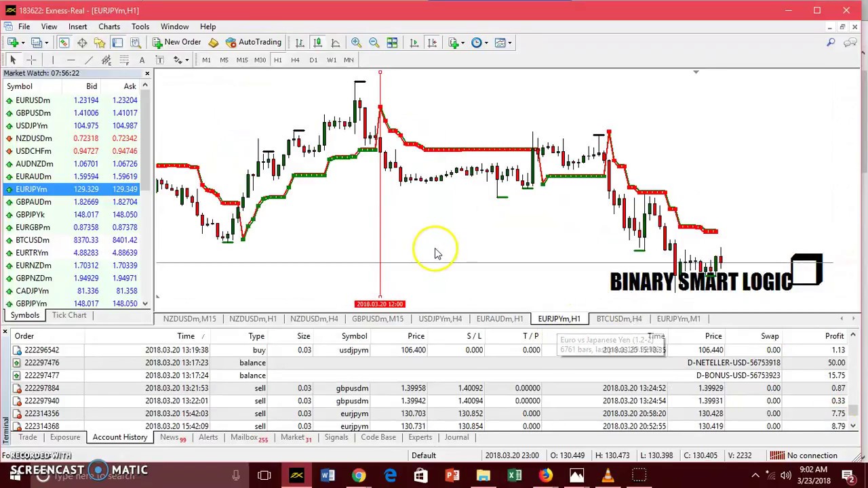Click the 'No connection' status indicator

point(806,455)
